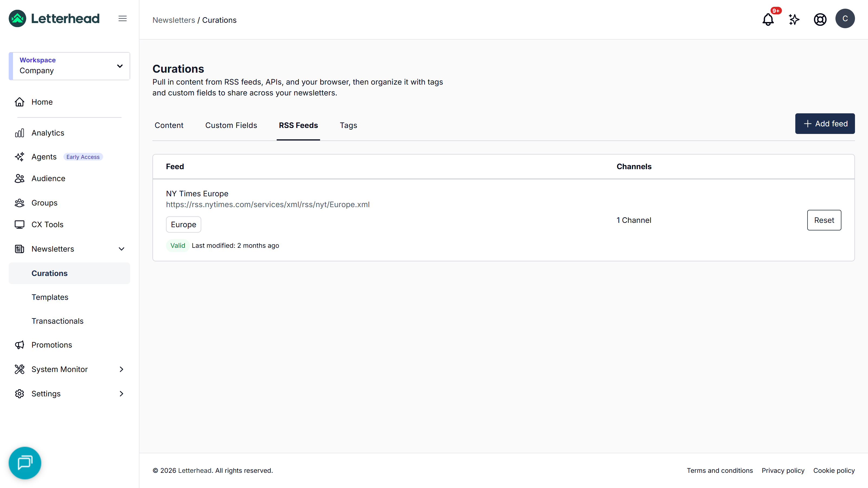Click Last modified: 2 months ago text
868x488 pixels.
235,246
